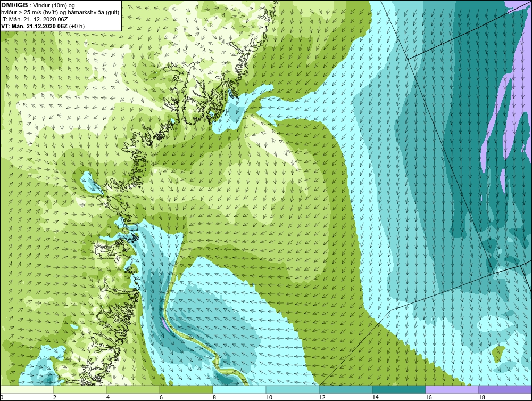Click the legend value '8'
Screen dimensions: 532x401
click(214, 397)
